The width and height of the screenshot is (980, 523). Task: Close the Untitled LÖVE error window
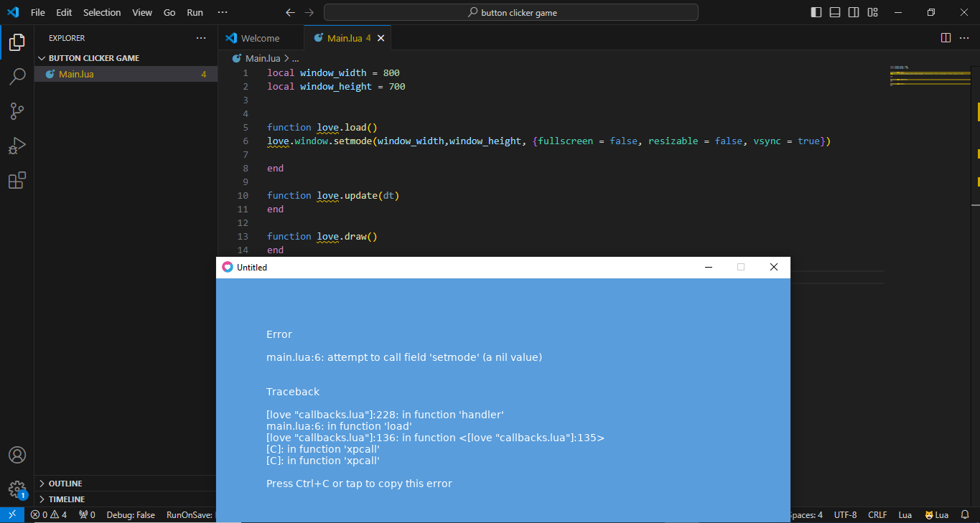coord(773,267)
